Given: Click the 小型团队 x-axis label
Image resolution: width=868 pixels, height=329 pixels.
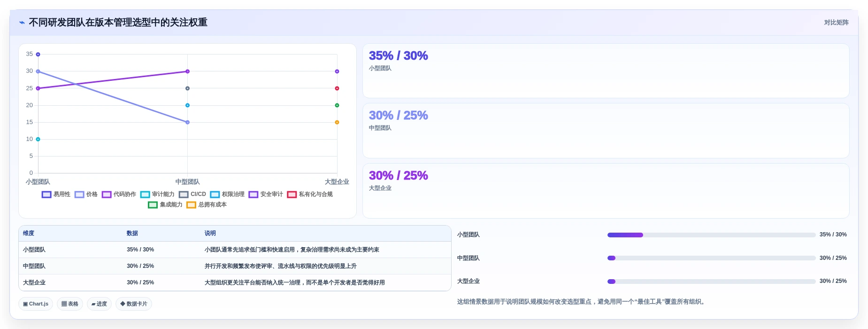Looking at the screenshot, I should (x=38, y=182).
